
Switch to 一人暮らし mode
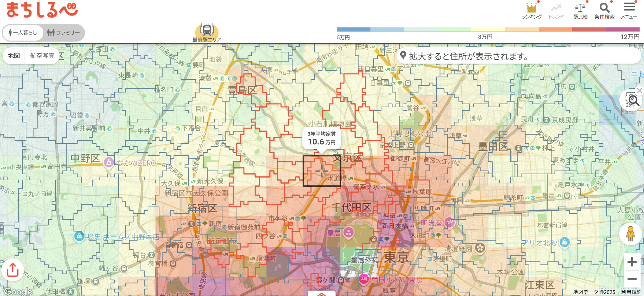pos(23,32)
